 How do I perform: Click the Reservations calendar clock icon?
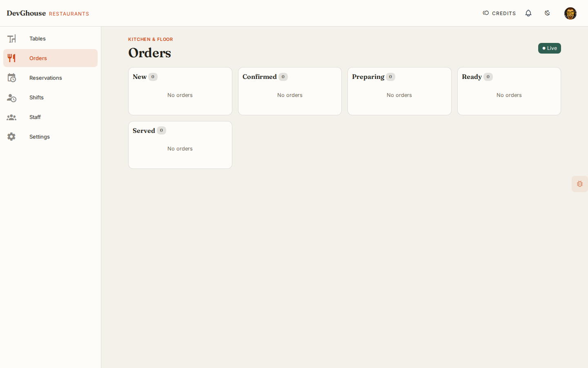tap(11, 78)
